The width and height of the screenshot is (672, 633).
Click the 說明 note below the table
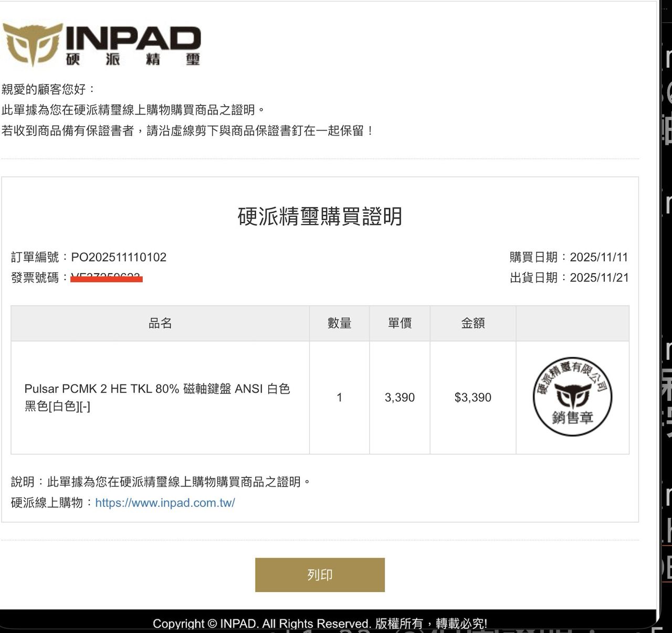161,482
